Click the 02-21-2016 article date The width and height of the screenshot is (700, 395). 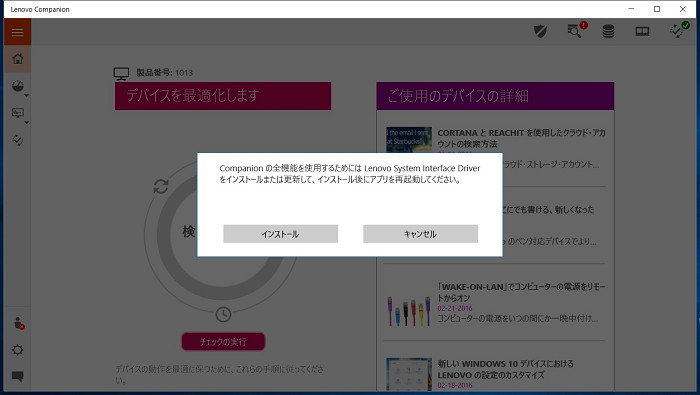pyautogui.click(x=454, y=308)
